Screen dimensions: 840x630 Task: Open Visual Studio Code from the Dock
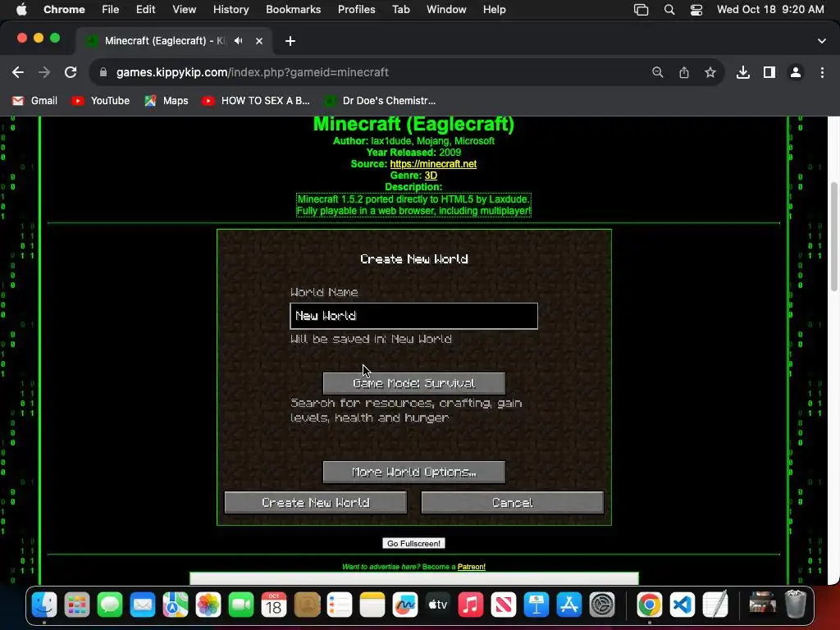tap(682, 605)
